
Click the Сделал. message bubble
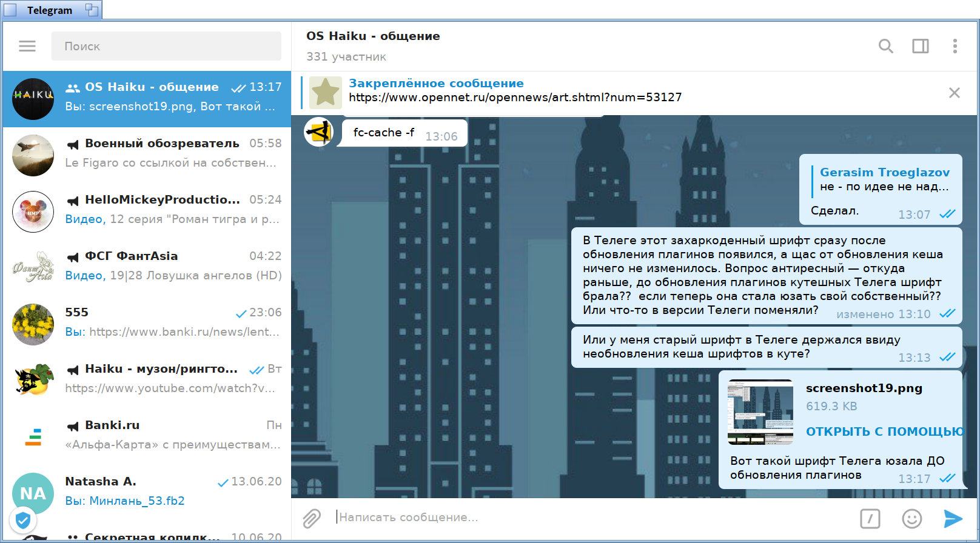(x=881, y=189)
